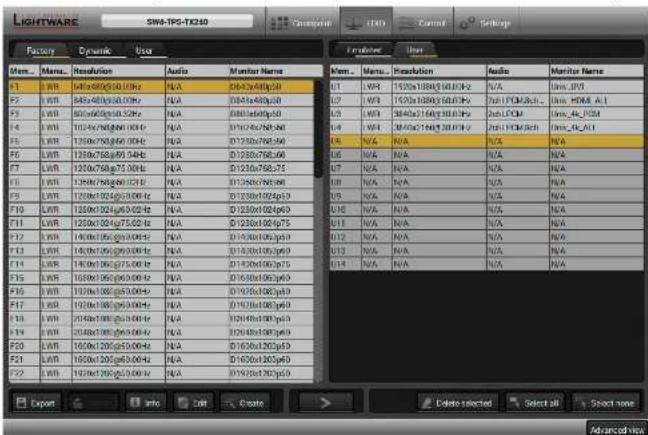This screenshot has width=648, height=435.
Task: Click the greyed-out import button beside Export
Action: 93,402
